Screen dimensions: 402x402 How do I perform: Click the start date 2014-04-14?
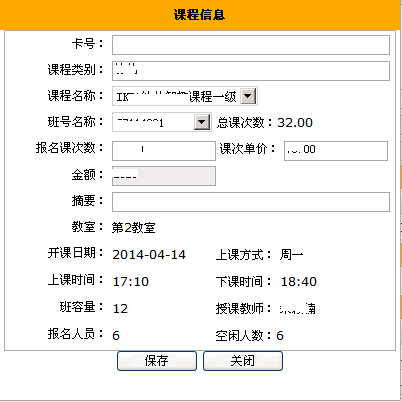click(149, 255)
